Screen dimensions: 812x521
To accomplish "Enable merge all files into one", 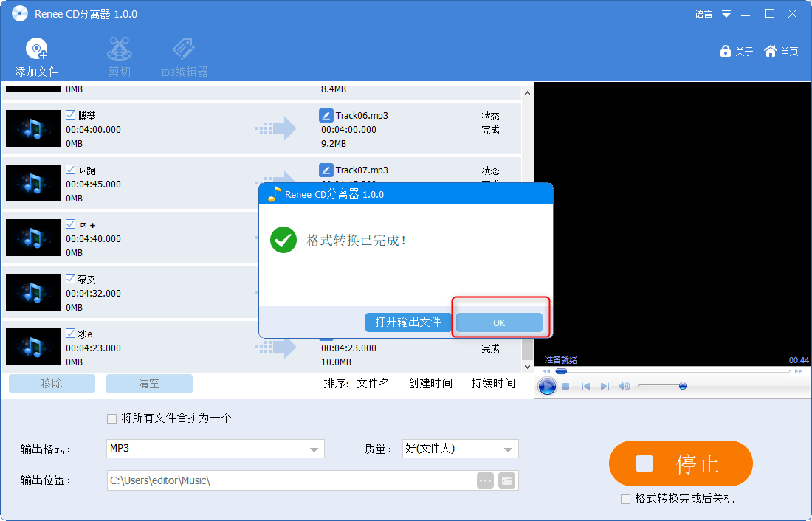I will (111, 418).
